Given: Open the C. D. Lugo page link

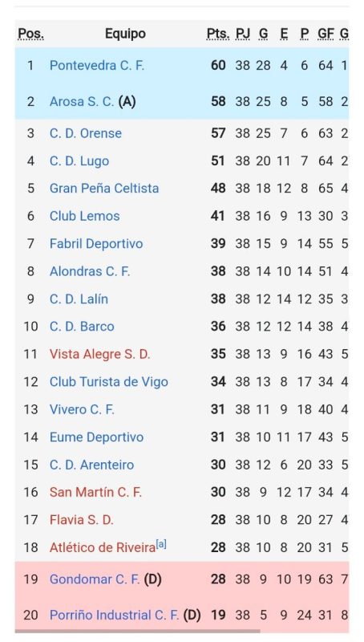Looking at the screenshot, I should click(x=79, y=161).
